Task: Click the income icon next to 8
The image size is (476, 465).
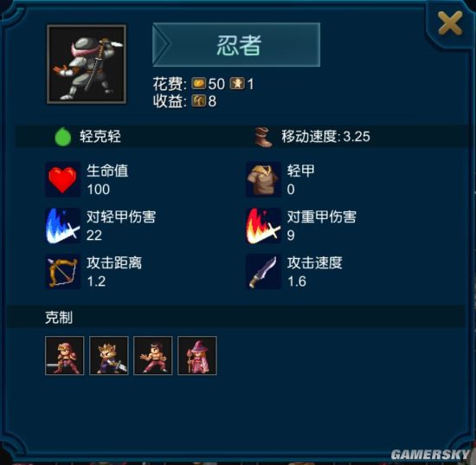Action: [199, 100]
